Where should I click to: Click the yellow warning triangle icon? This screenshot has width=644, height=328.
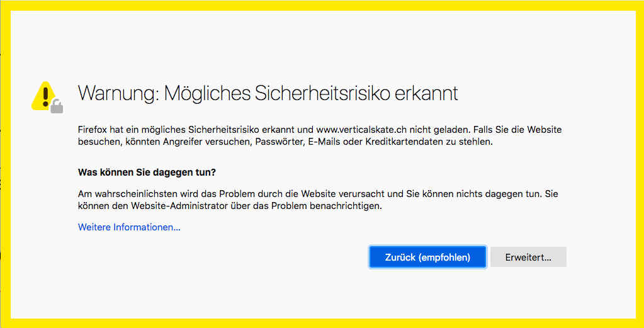(43, 94)
